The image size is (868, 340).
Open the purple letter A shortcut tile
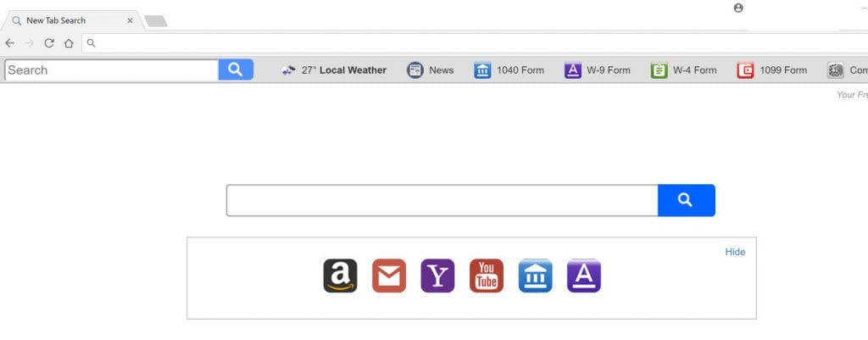(583, 276)
